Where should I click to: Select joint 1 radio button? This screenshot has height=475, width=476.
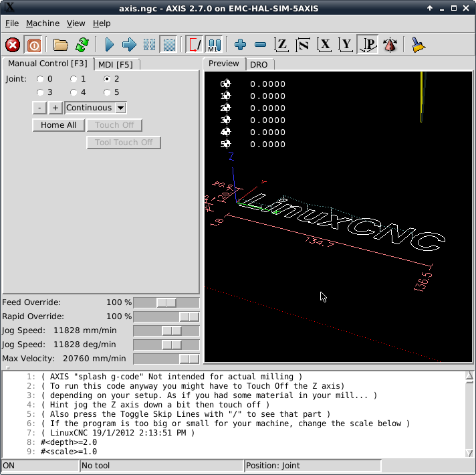pyautogui.click(x=74, y=79)
